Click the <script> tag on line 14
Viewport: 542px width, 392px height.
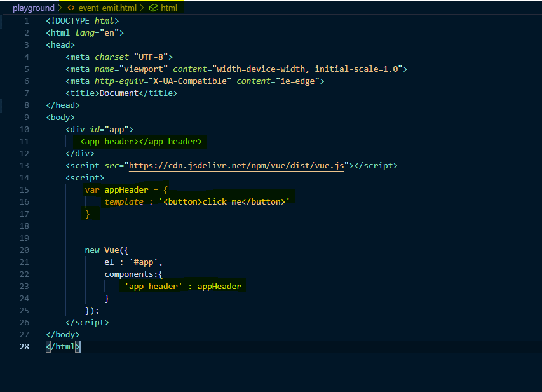coord(85,178)
